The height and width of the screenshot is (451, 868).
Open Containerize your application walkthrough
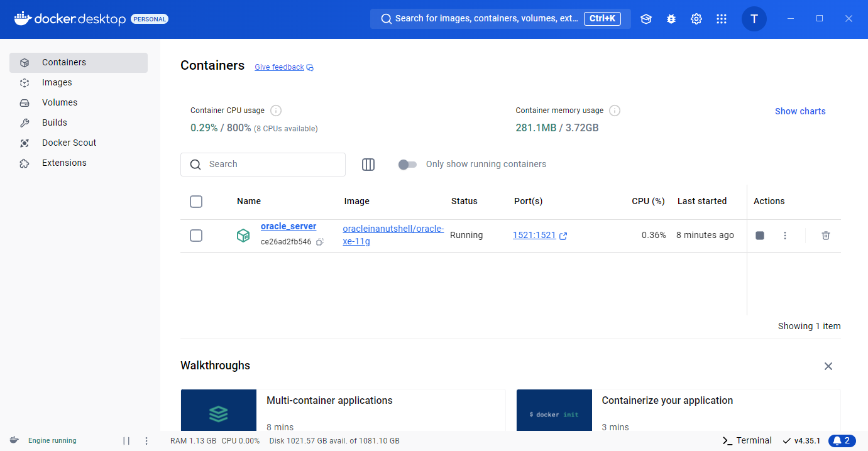678,410
